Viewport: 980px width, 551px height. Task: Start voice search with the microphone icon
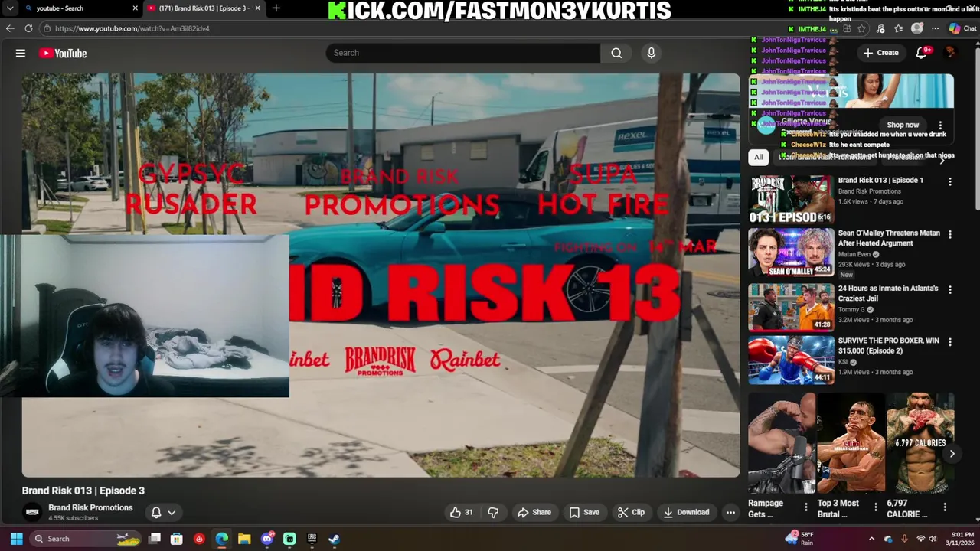[x=652, y=53]
